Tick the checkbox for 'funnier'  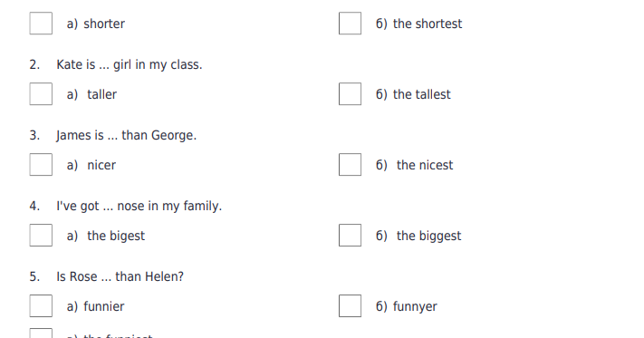coord(41,306)
